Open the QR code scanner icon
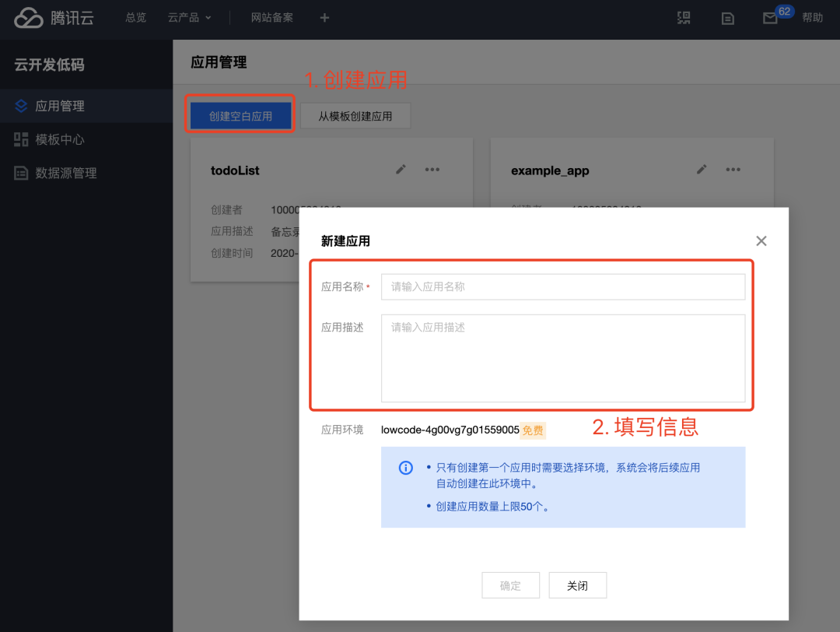 [684, 18]
